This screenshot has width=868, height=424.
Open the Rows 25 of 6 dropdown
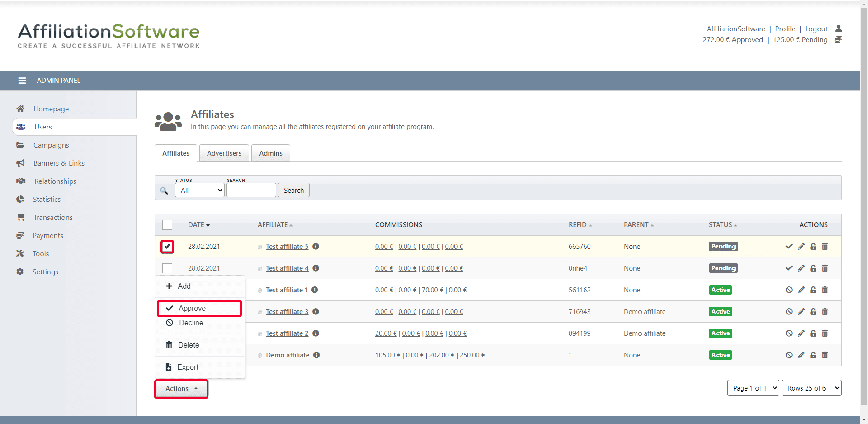tap(811, 388)
